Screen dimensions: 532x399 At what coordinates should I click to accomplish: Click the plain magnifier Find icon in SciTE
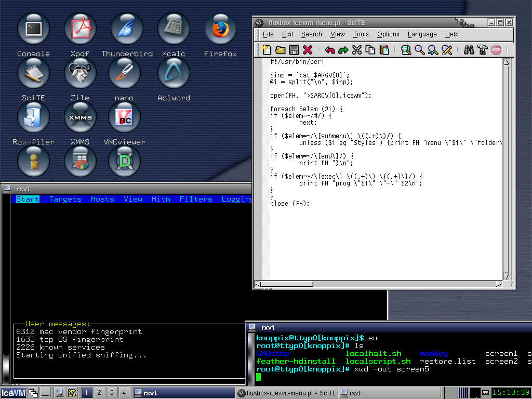click(420, 50)
